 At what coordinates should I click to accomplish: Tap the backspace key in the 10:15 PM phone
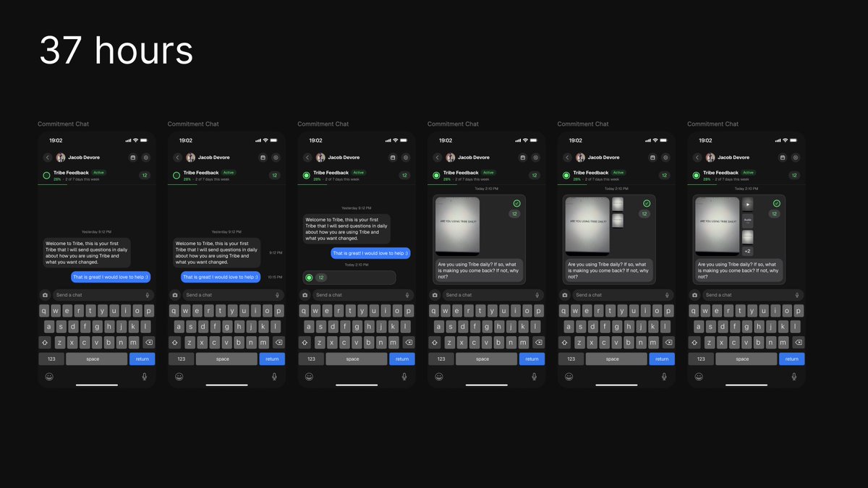coord(278,342)
